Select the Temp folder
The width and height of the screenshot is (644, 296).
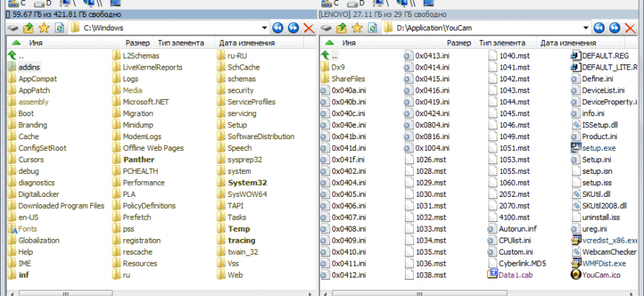(x=238, y=229)
